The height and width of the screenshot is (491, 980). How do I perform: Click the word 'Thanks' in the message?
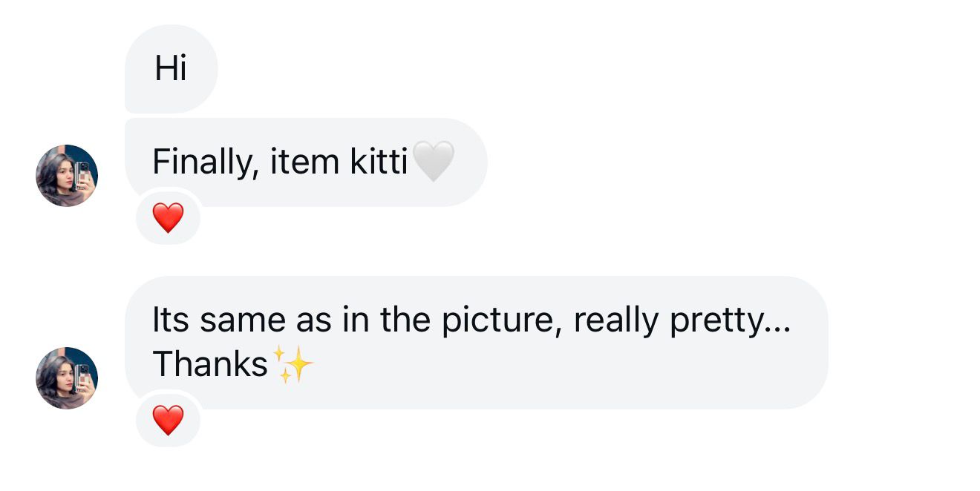point(209,363)
